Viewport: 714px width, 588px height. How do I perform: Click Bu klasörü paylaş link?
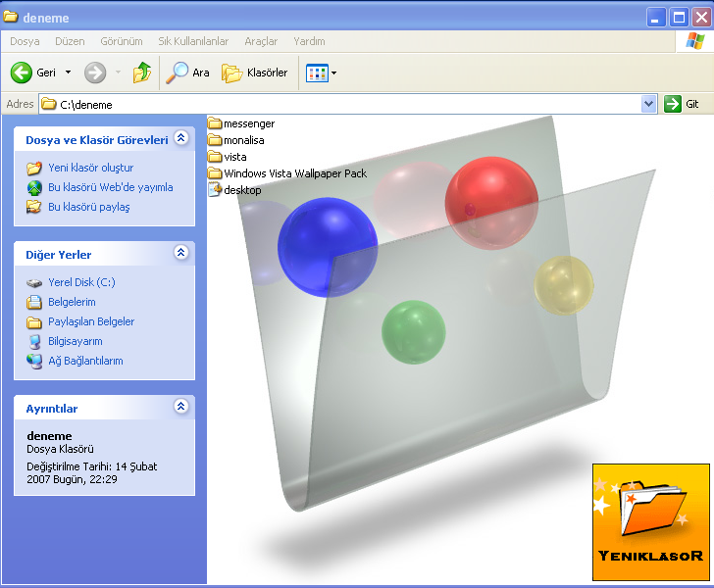(x=88, y=207)
